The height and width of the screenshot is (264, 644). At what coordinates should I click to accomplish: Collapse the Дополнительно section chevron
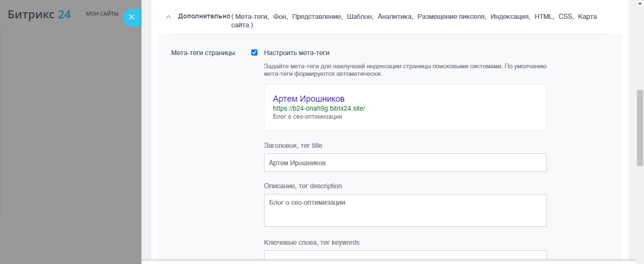(x=168, y=17)
